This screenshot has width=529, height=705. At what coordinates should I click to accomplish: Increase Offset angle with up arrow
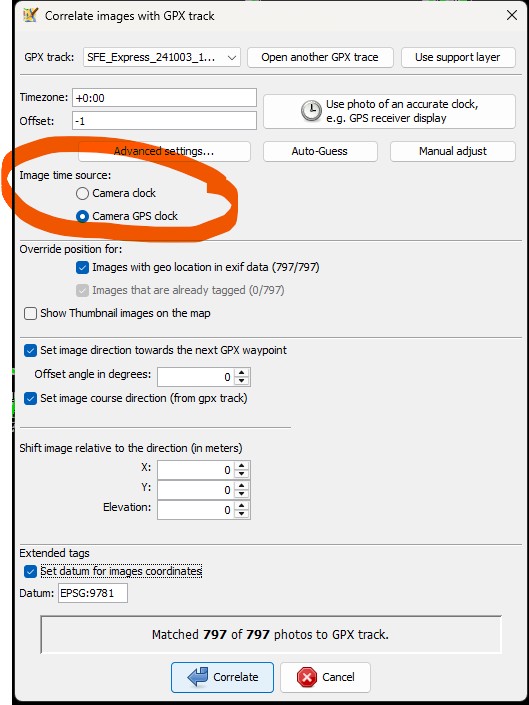coord(242,373)
